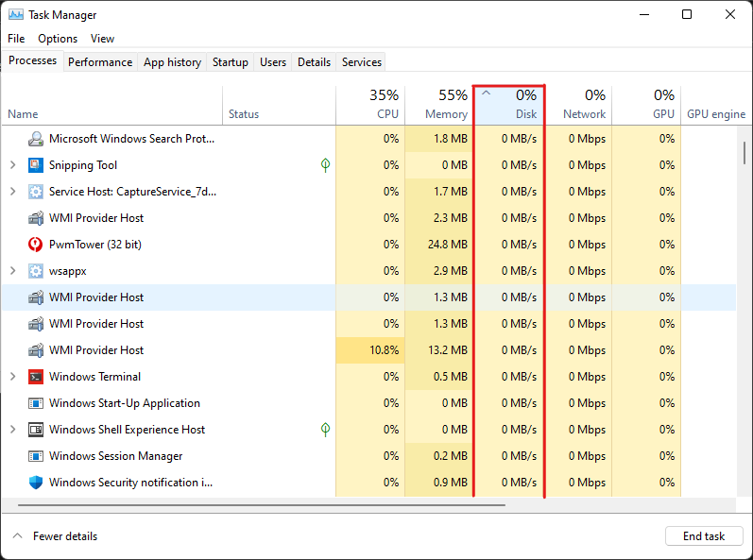The width and height of the screenshot is (753, 560).
Task: Click the 10.8% CPU value cell
Action: pos(370,350)
